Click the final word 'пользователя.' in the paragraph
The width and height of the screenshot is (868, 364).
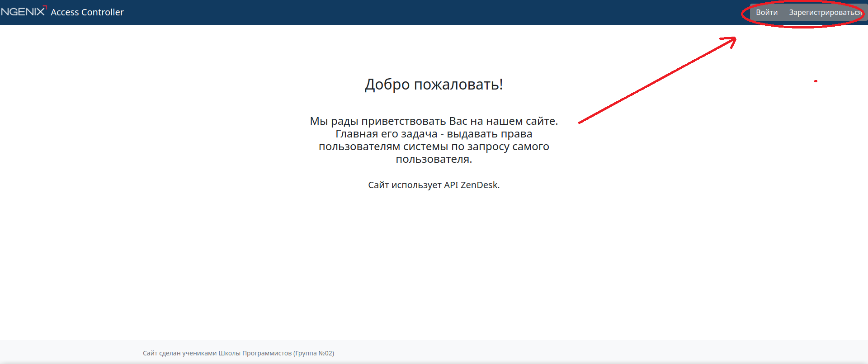[x=434, y=159]
